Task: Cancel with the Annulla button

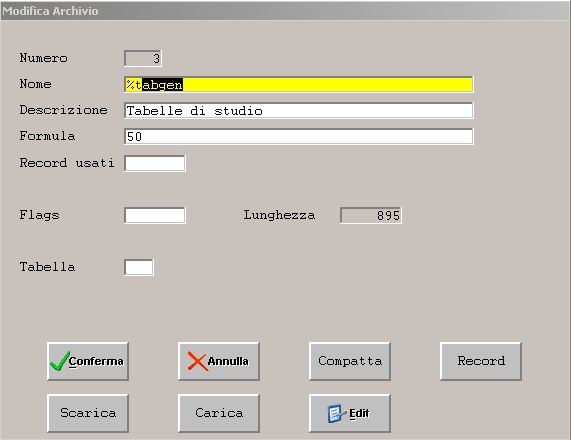Action: (219, 361)
